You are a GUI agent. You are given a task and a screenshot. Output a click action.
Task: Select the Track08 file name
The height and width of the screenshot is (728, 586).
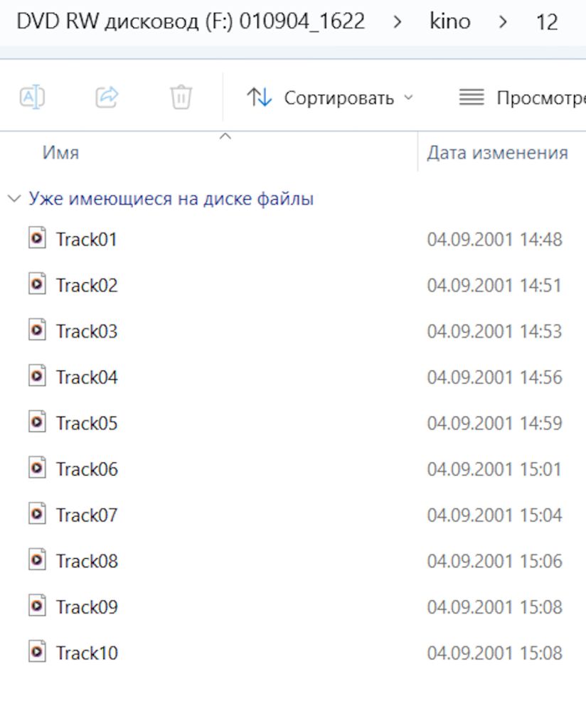(x=87, y=561)
